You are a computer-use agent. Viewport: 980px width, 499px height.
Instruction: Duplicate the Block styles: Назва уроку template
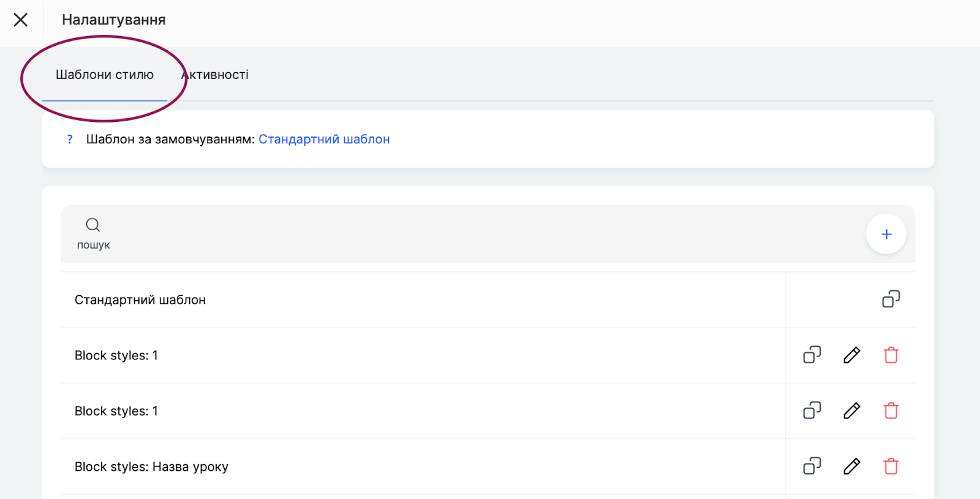pyautogui.click(x=812, y=467)
